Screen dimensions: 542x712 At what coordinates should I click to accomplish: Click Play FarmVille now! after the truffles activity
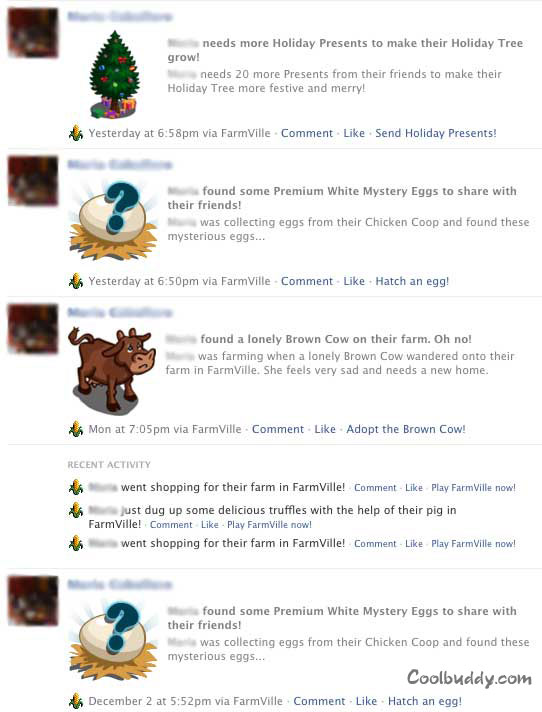coord(269,525)
